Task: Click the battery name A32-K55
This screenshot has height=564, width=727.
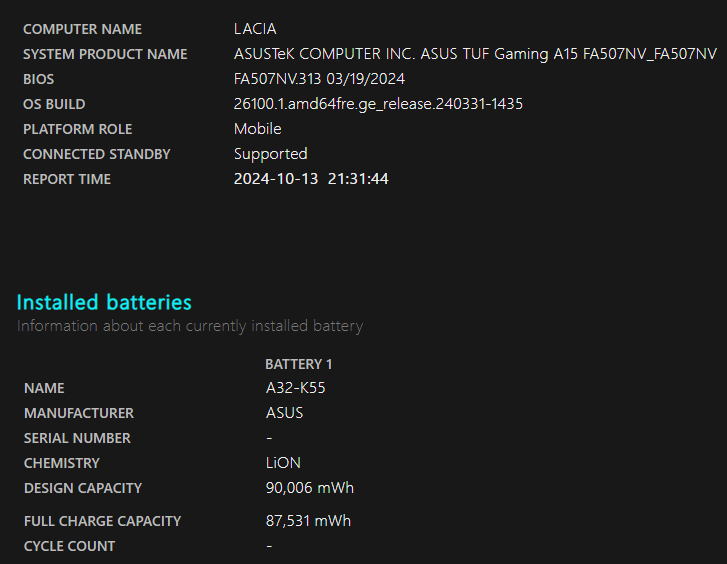Action: click(296, 388)
